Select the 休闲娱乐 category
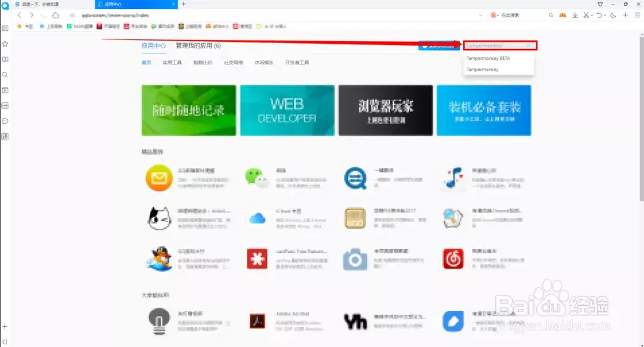The width and height of the screenshot is (644, 347). 264,62
